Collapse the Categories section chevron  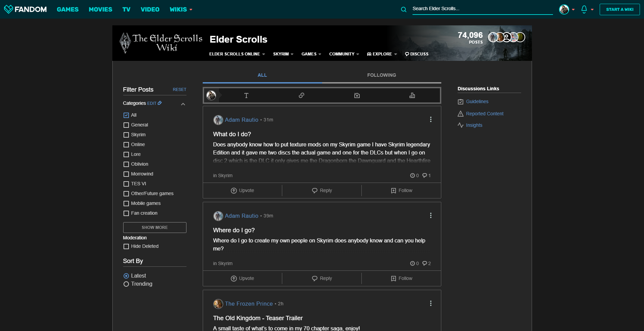(x=183, y=104)
